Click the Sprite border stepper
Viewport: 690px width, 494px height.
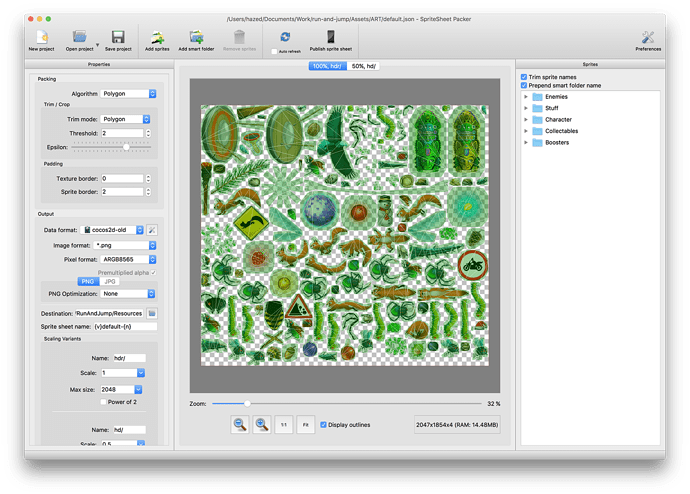point(148,192)
